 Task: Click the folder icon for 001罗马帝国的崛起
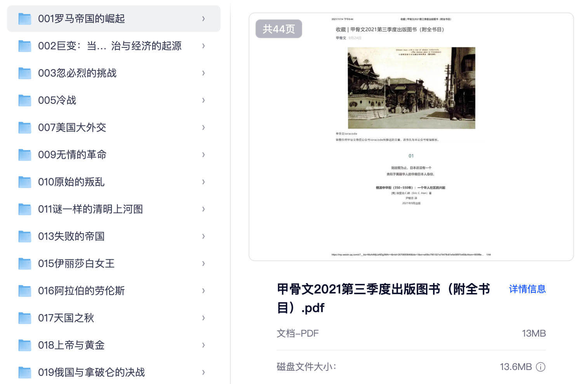pyautogui.click(x=25, y=19)
